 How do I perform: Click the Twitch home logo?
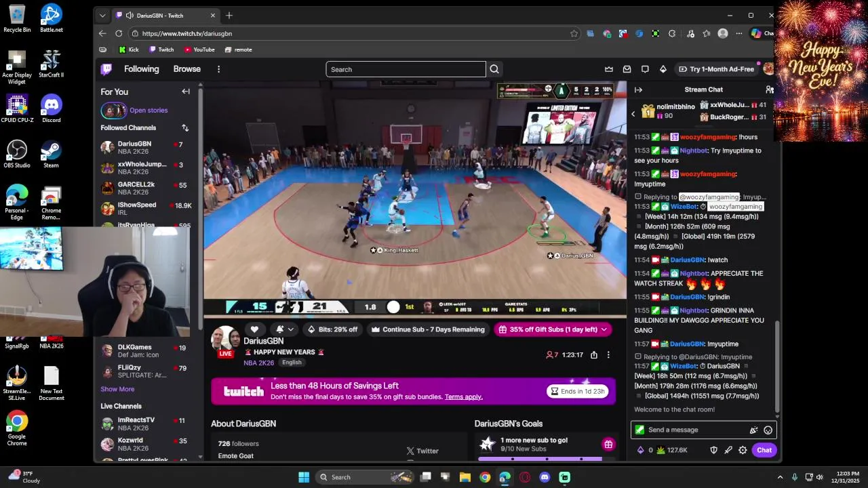pos(106,69)
